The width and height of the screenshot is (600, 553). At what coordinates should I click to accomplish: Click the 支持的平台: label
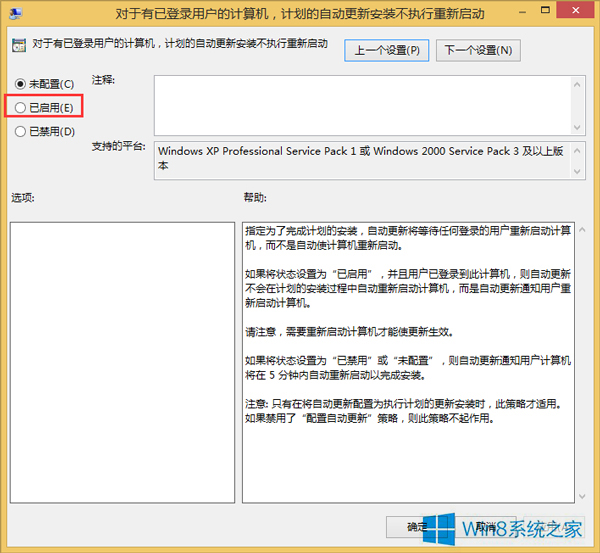(119, 146)
